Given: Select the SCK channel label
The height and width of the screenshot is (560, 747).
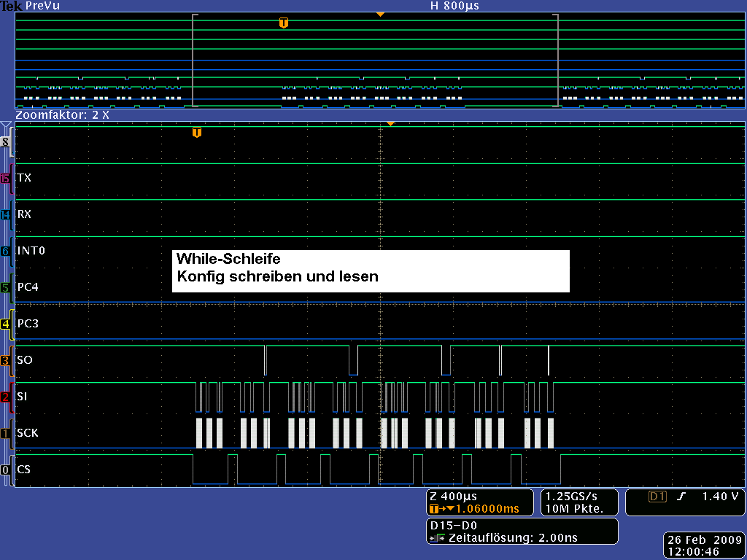Looking at the screenshot, I should [28, 433].
